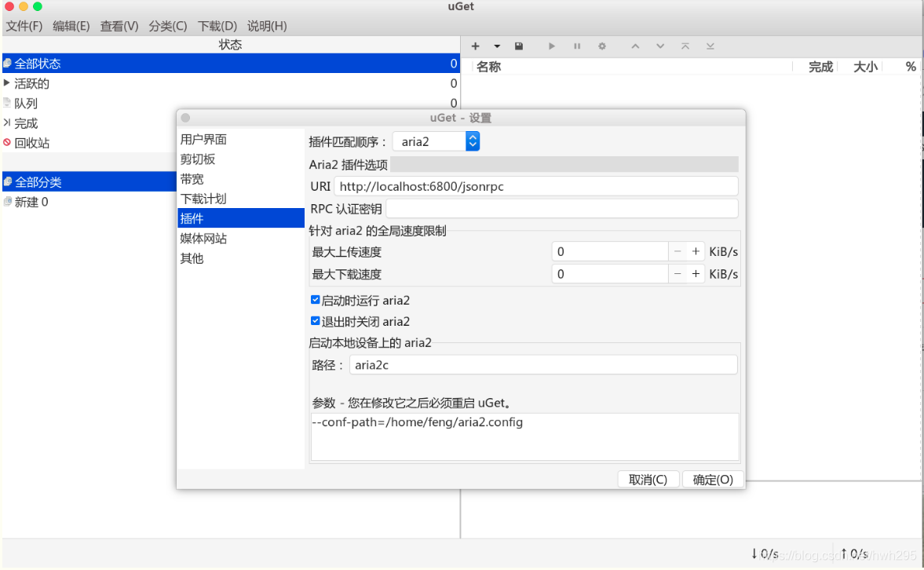Select the 活跃的 status row
Viewport: 924px width, 570px height.
pos(230,83)
